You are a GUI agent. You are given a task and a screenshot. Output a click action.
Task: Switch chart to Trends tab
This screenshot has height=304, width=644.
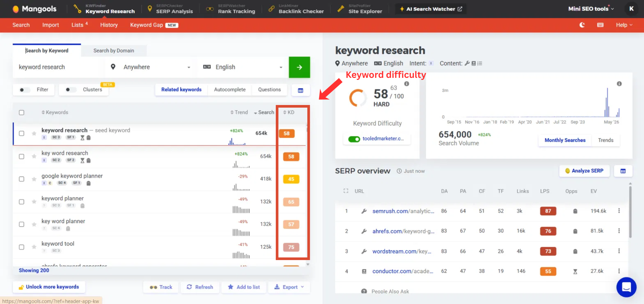tap(606, 140)
